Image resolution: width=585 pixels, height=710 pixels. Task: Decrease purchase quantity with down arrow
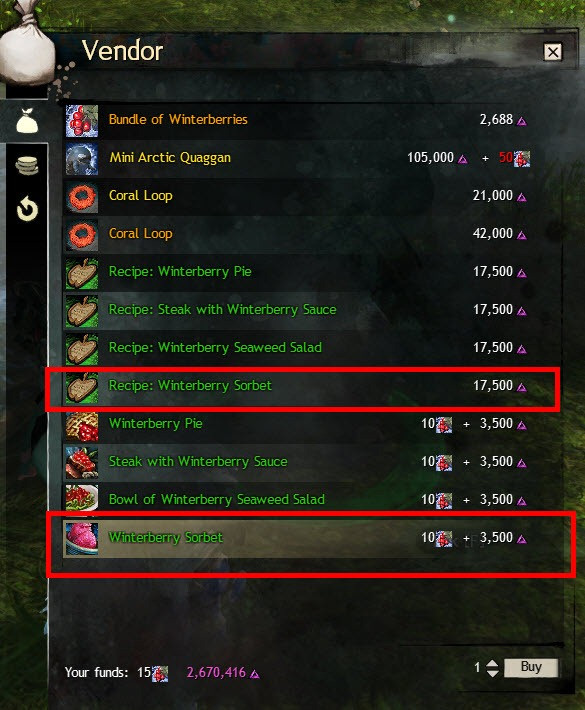pos(492,673)
